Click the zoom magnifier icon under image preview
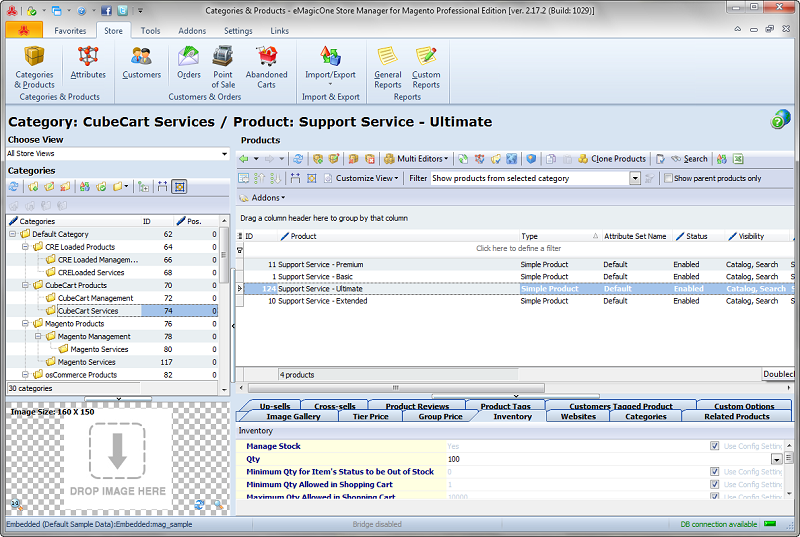Viewport: 800px width, 537px height. click(x=218, y=504)
